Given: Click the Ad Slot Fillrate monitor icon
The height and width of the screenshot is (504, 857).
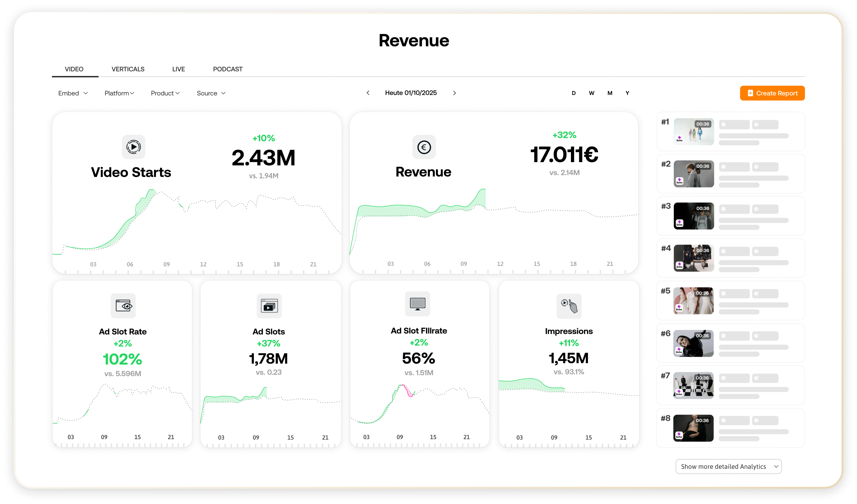Looking at the screenshot, I should pyautogui.click(x=417, y=304).
